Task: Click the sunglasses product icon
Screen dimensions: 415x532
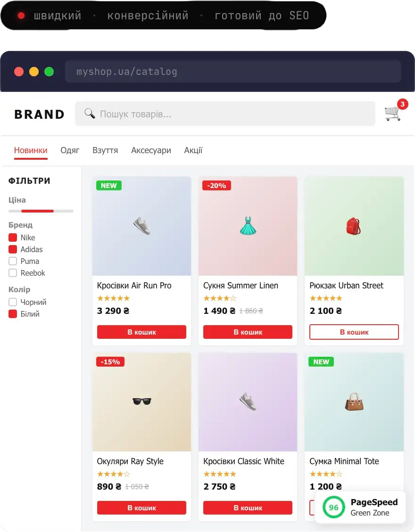Action: tap(142, 401)
